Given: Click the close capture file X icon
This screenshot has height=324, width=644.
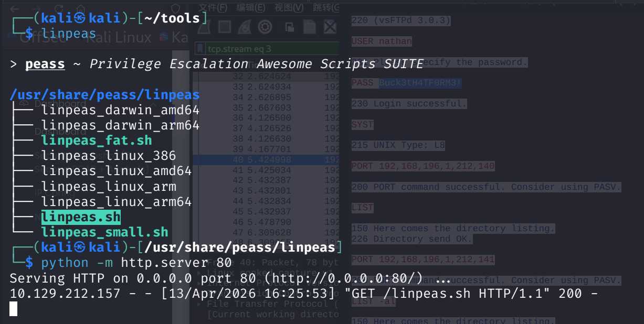Looking at the screenshot, I should 330,27.
